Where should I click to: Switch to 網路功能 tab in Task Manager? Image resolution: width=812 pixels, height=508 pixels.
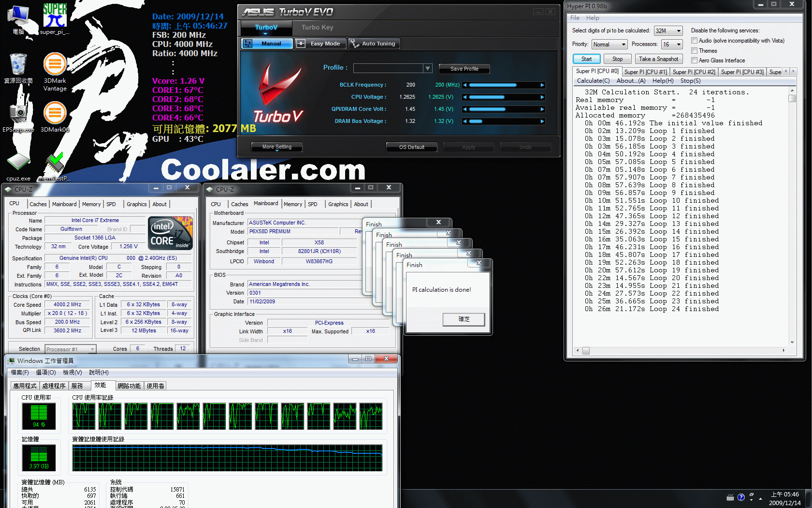[x=129, y=386]
